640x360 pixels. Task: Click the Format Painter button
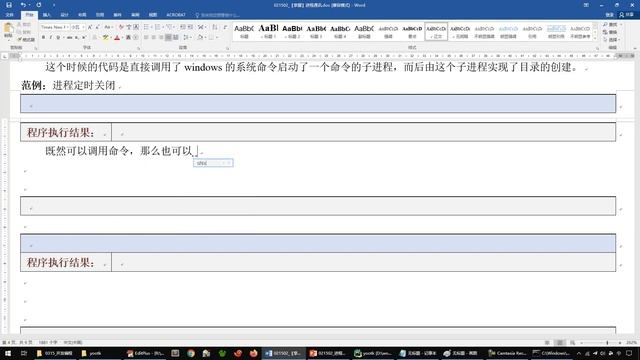tap(26, 40)
